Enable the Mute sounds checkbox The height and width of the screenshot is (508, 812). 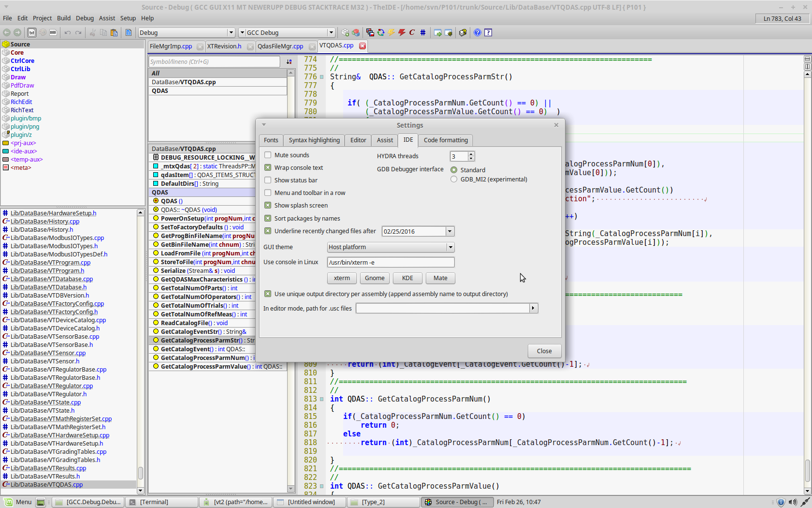268,155
